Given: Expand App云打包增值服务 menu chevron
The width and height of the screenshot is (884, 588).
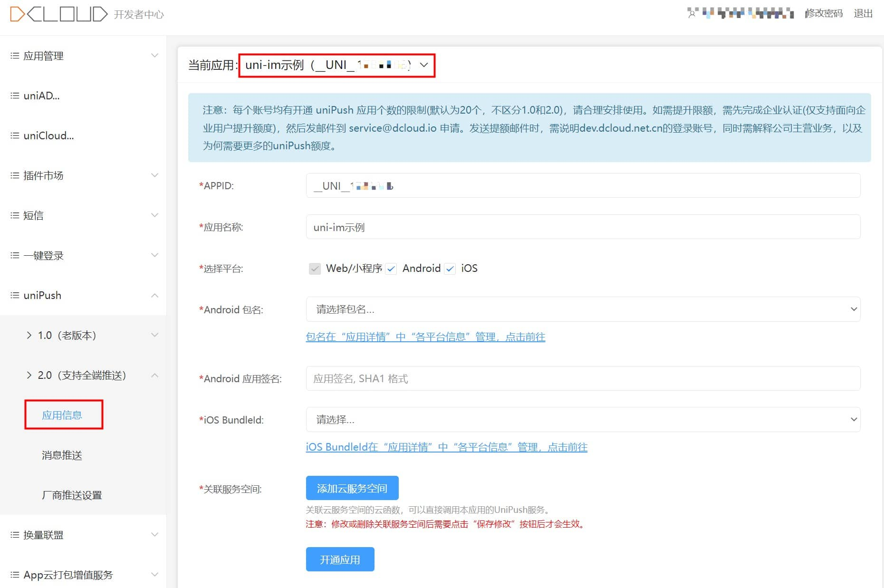Looking at the screenshot, I should pyautogui.click(x=154, y=575).
